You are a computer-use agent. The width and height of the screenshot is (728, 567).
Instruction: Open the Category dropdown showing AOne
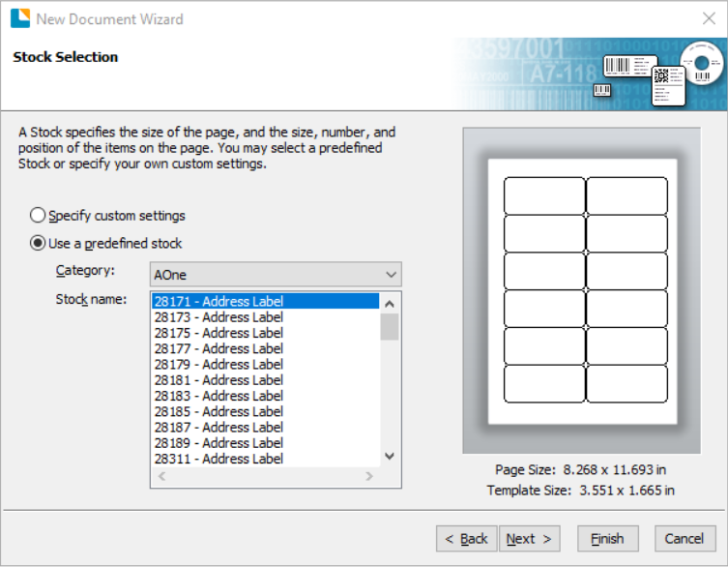[x=276, y=275]
